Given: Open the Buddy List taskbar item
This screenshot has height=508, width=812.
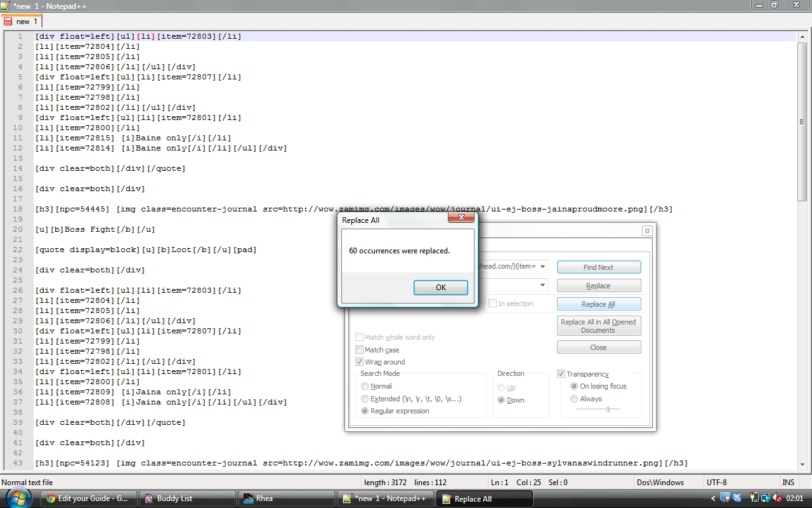Looking at the screenshot, I should [187, 498].
